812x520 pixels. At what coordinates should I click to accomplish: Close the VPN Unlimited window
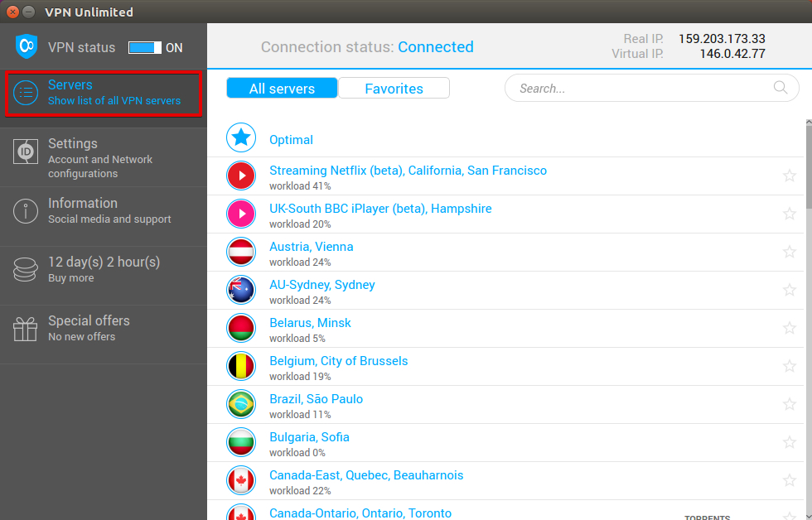pyautogui.click(x=12, y=12)
